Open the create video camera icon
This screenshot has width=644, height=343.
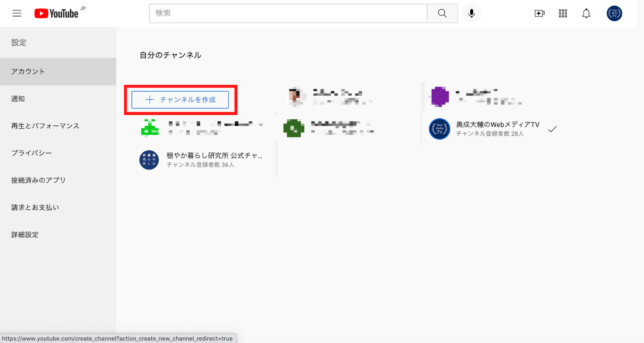[539, 13]
